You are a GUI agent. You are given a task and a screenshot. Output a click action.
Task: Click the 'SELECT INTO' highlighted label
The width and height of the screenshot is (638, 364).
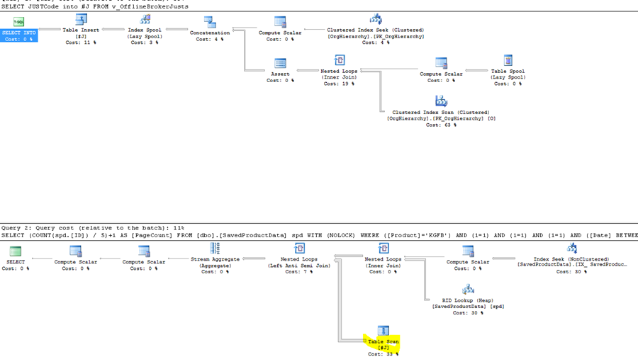tap(18, 33)
